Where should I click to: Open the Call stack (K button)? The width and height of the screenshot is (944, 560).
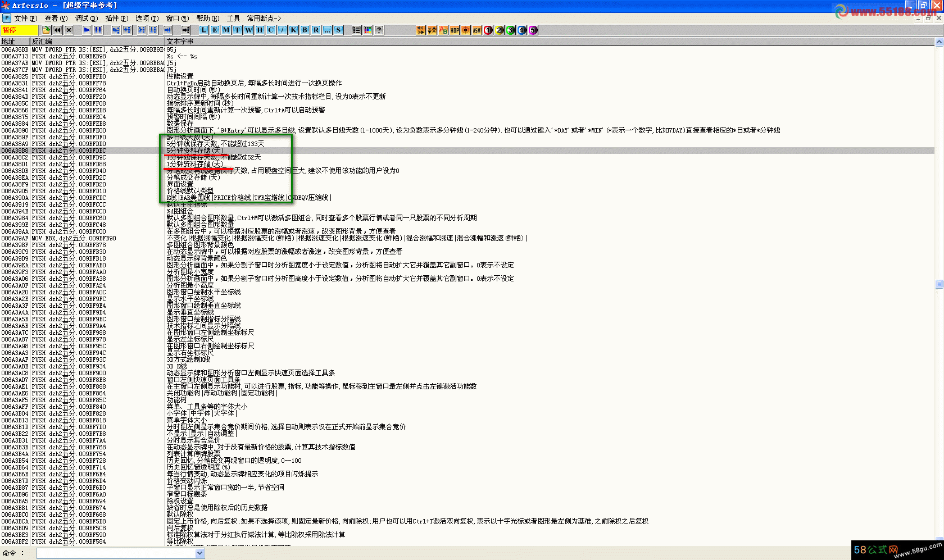293,30
